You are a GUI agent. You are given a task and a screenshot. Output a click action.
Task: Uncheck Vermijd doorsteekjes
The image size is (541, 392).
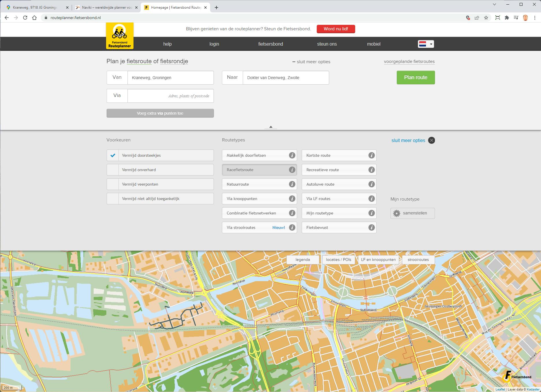point(113,155)
